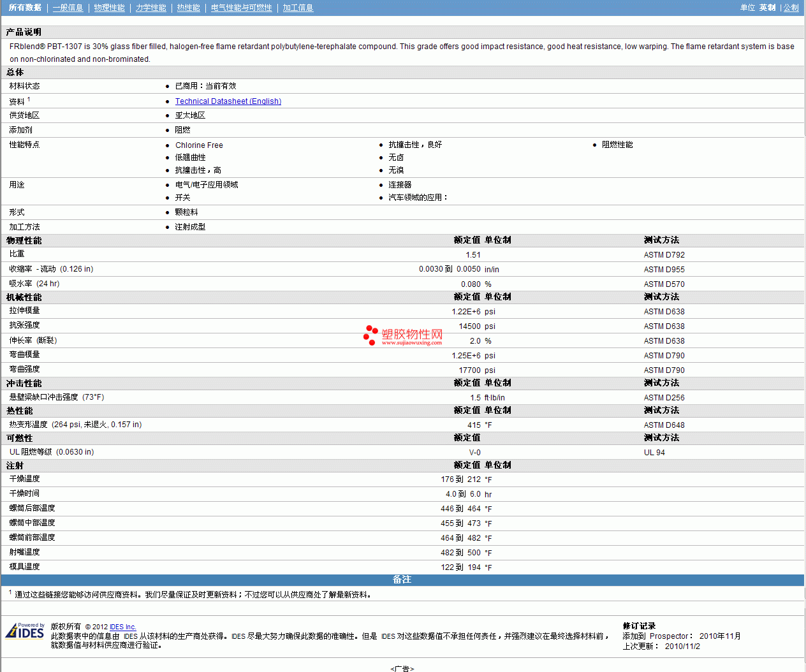Click the IDES Inc. copyright link

click(x=123, y=627)
